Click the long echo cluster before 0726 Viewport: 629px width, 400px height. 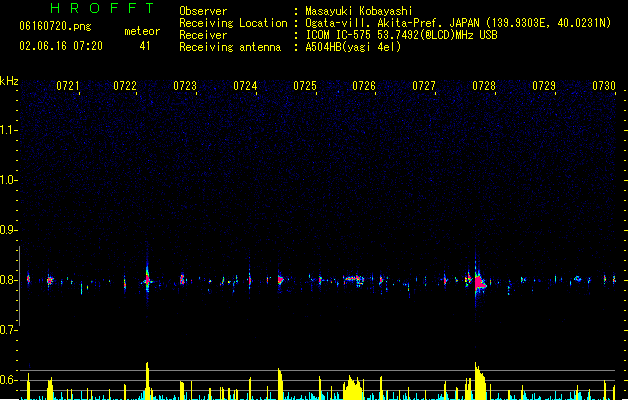[353, 279]
